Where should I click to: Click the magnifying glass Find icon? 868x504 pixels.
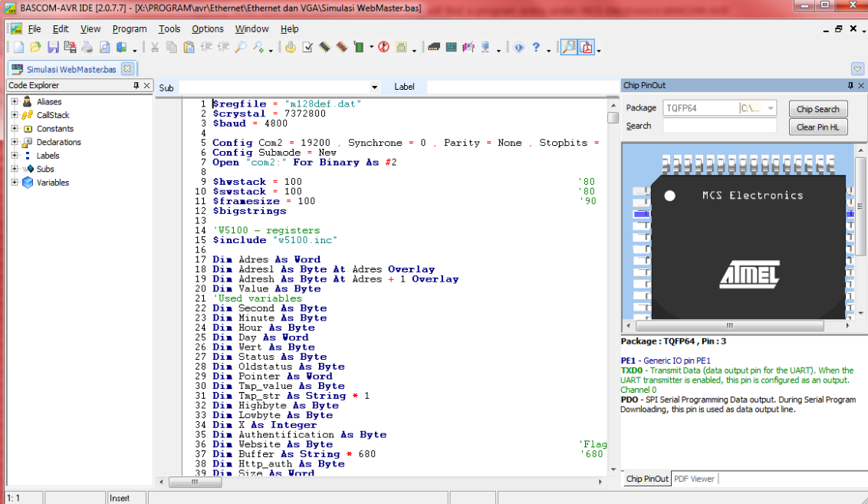coord(241,48)
